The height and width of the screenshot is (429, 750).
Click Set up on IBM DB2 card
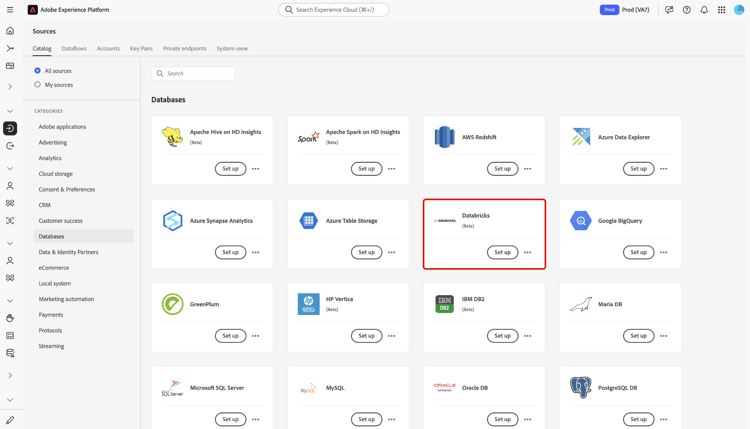(502, 336)
